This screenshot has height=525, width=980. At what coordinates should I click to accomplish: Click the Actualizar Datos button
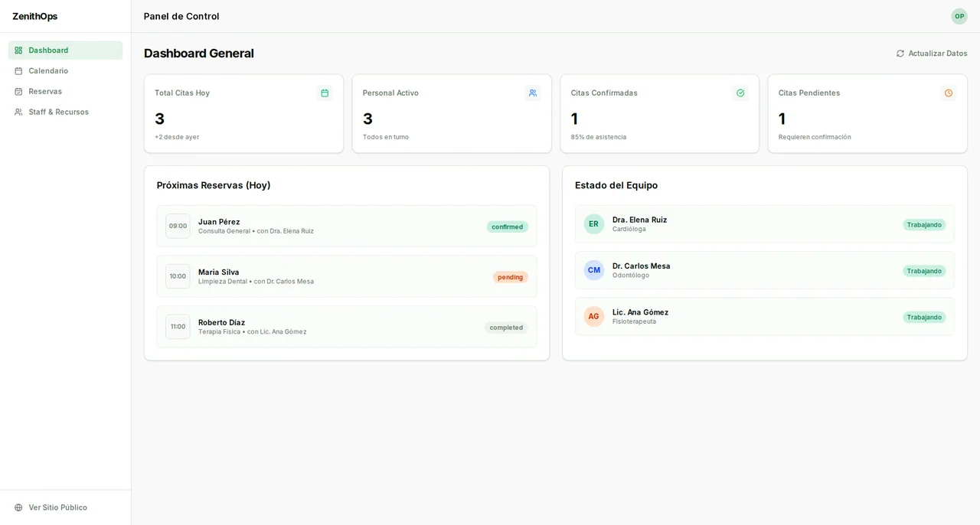coord(931,54)
